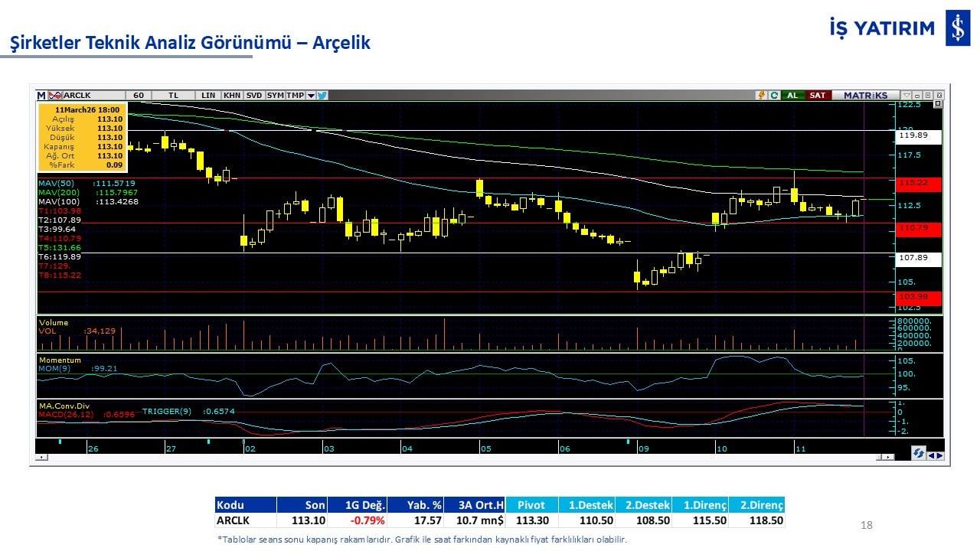This screenshot has width=980, height=551.
Task: Expand the triangle menu beside MATRIKS
Action: [x=906, y=96]
